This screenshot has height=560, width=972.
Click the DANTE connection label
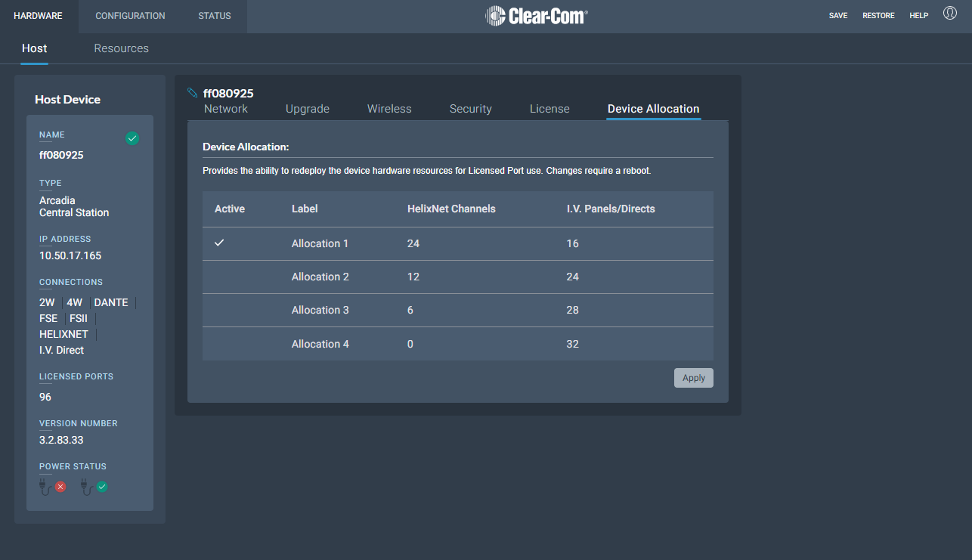click(x=111, y=302)
